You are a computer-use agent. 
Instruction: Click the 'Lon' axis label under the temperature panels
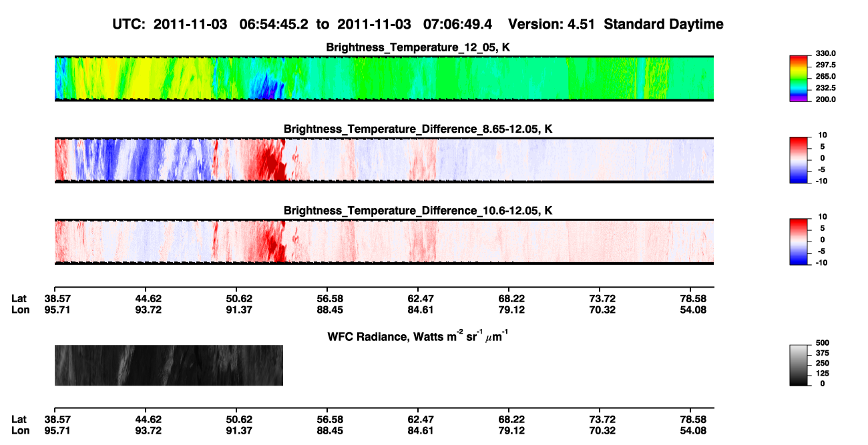pos(20,310)
